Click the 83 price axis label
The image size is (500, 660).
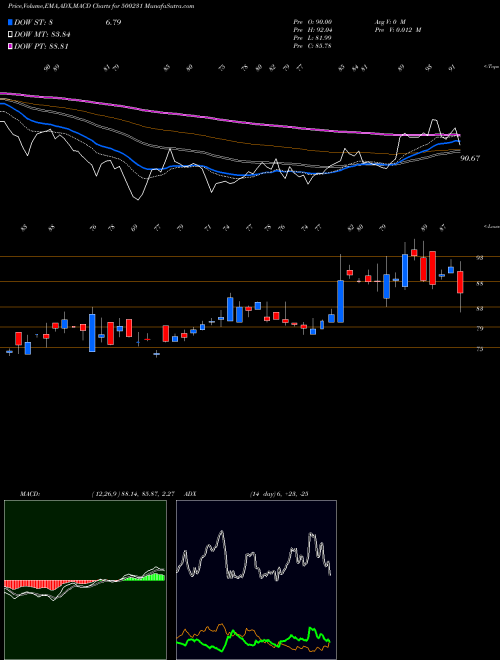(479, 309)
